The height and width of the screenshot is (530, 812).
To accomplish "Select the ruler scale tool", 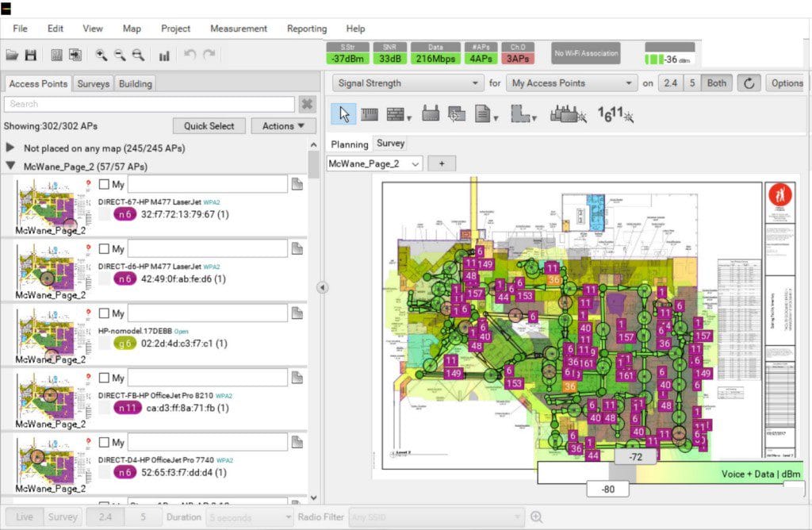I will pyautogui.click(x=370, y=114).
